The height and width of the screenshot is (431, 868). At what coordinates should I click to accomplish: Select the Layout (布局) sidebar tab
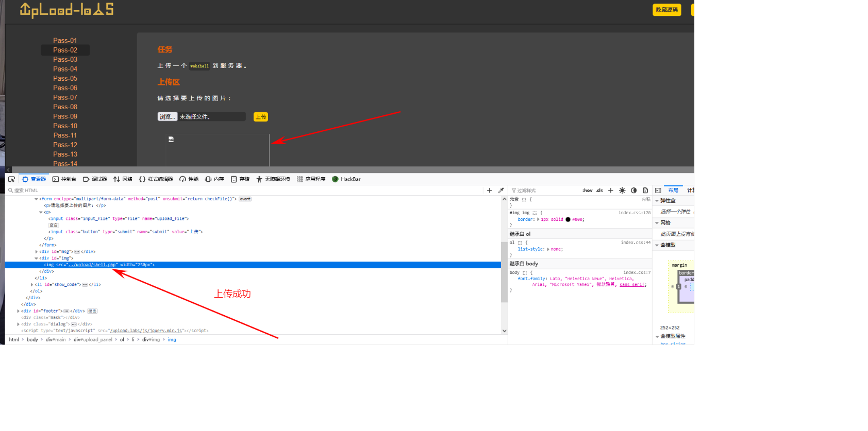[x=673, y=191]
